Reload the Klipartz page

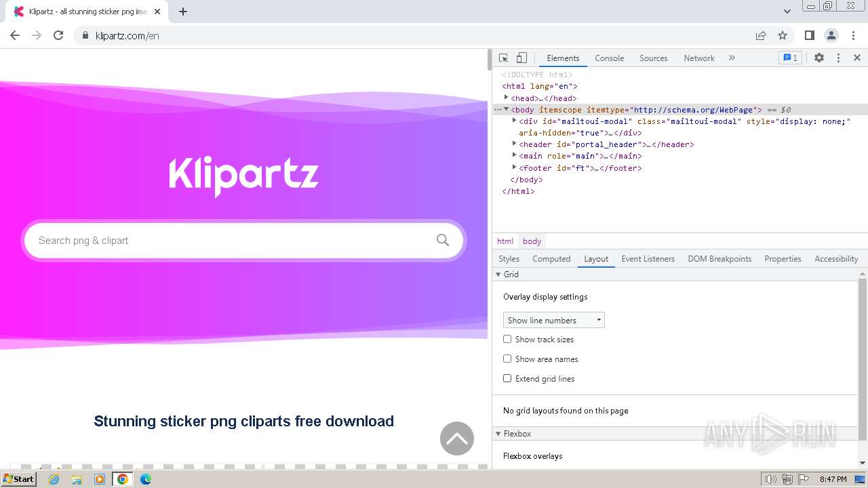coord(58,35)
